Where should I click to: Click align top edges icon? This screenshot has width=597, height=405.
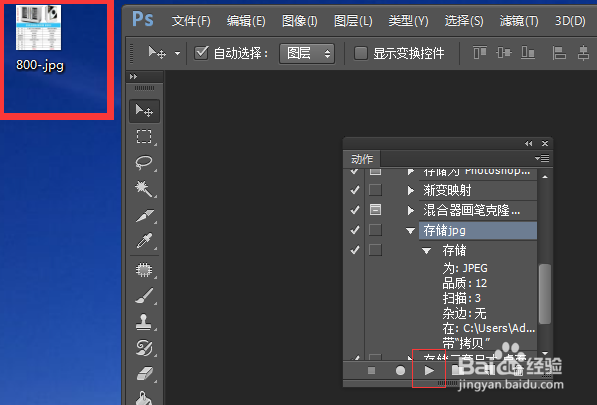(480, 53)
